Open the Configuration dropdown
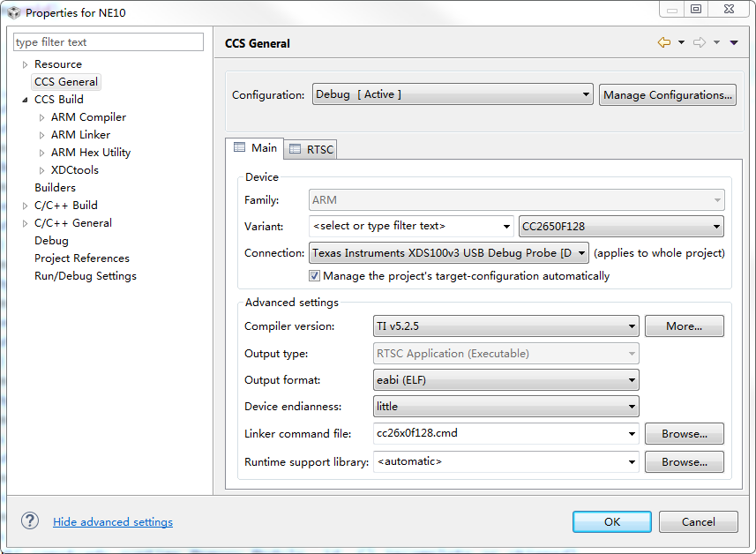The width and height of the screenshot is (756, 554). (452, 94)
